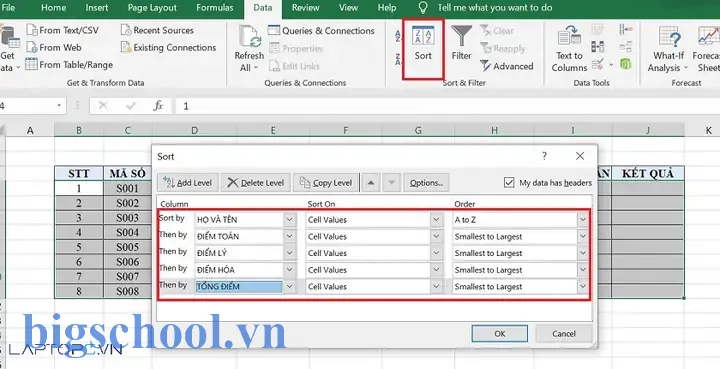Click the insert function fx icon
720x369 pixels.
coord(158,106)
